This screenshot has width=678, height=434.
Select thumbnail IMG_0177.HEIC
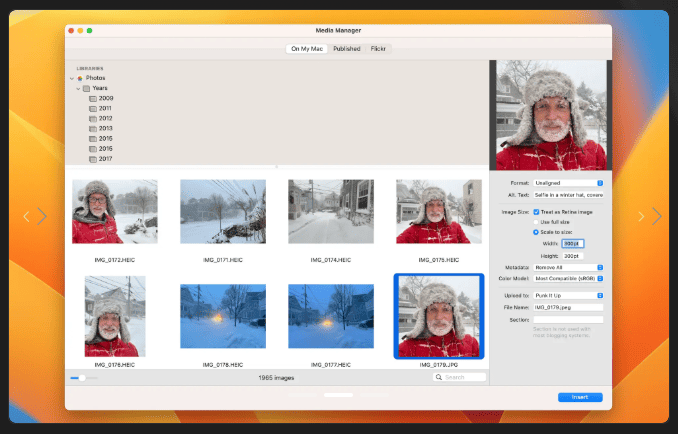[x=331, y=316]
